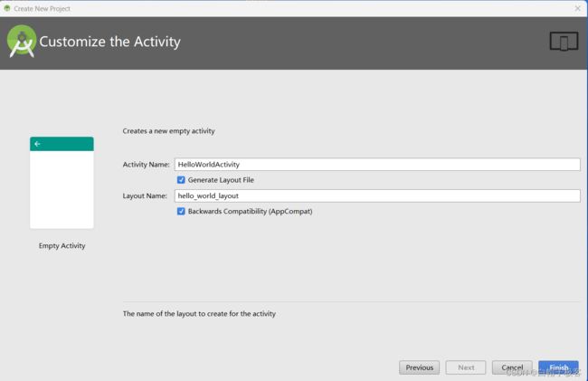This screenshot has height=381, width=588.
Task: Focus the Activity Name input field
Action: point(377,164)
